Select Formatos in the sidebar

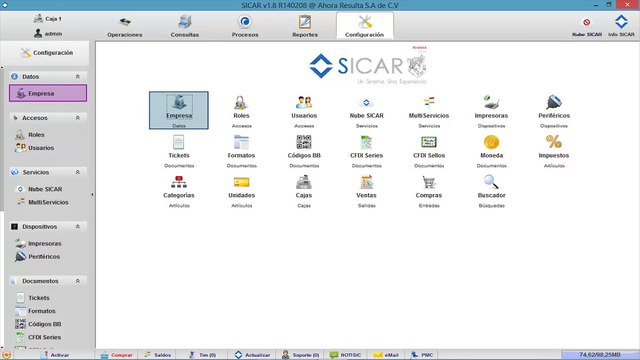pyautogui.click(x=36, y=311)
